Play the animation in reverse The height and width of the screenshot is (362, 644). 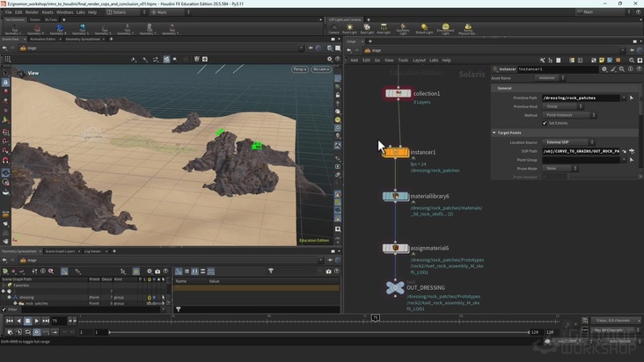[18, 321]
